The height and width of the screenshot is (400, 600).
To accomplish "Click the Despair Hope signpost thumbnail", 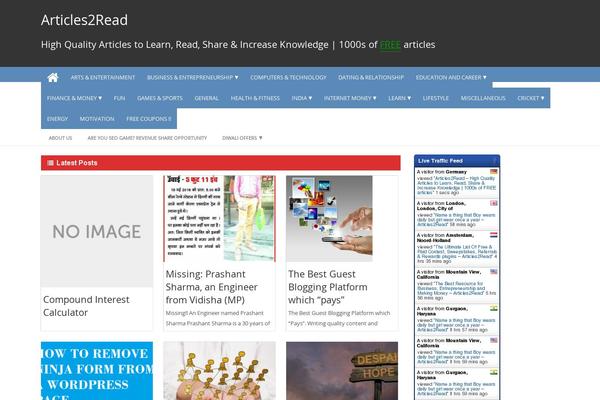I will coord(342,371).
